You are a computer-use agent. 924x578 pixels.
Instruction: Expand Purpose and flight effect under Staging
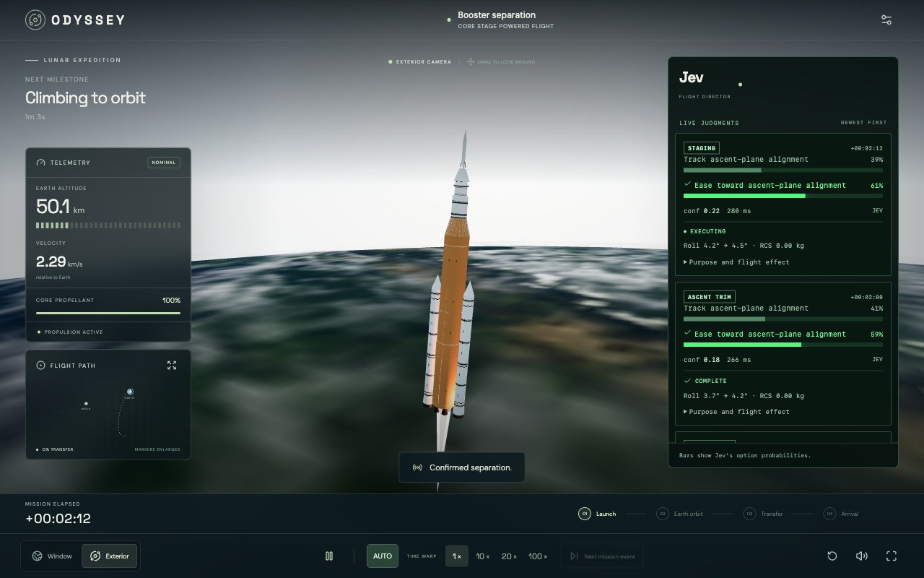736,262
